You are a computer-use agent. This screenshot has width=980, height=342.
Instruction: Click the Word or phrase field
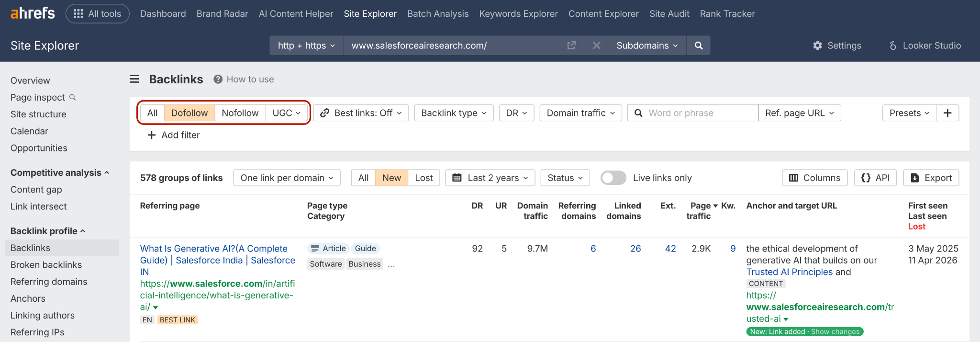[x=693, y=113]
